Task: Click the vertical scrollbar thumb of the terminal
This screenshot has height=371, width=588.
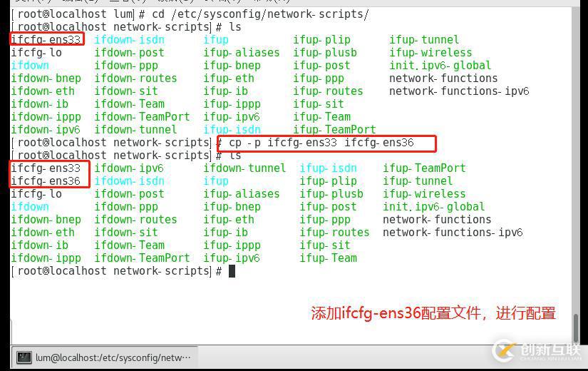Action: (577, 327)
